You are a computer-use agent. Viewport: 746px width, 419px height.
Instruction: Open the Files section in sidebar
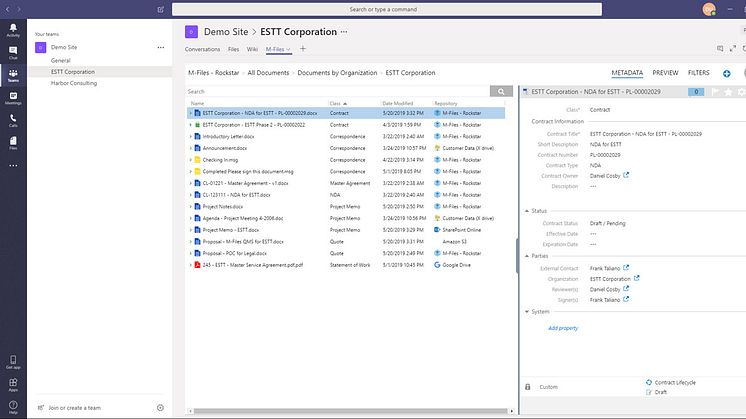point(13,143)
